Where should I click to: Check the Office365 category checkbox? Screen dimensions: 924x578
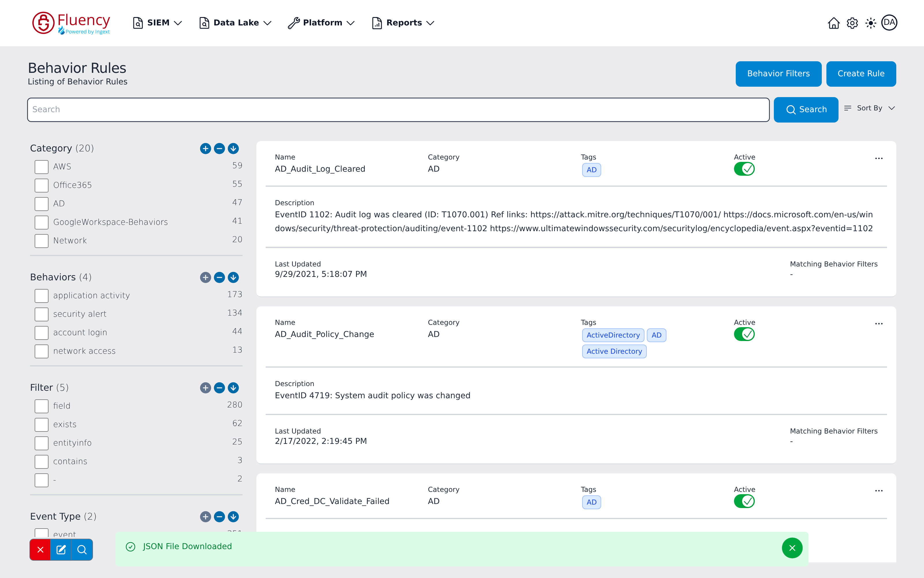point(41,185)
